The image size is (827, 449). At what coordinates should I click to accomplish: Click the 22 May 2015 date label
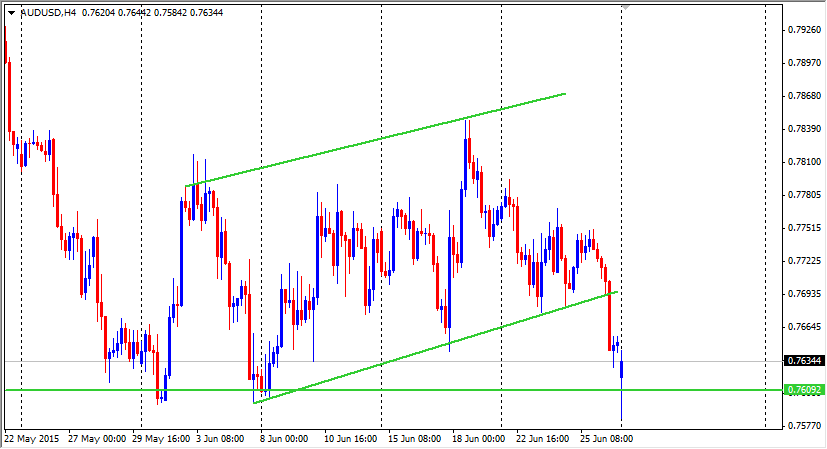(x=32, y=439)
